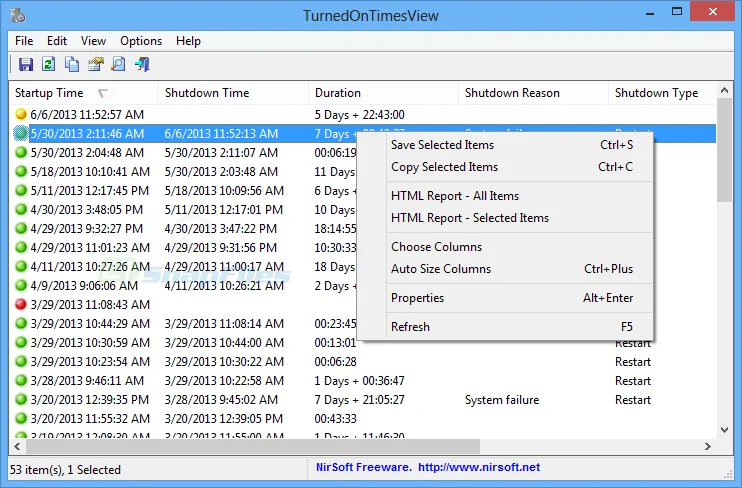742x488 pixels.
Task: Select the row starting 4/29/2013 9:32:27 PM
Action: [87, 229]
